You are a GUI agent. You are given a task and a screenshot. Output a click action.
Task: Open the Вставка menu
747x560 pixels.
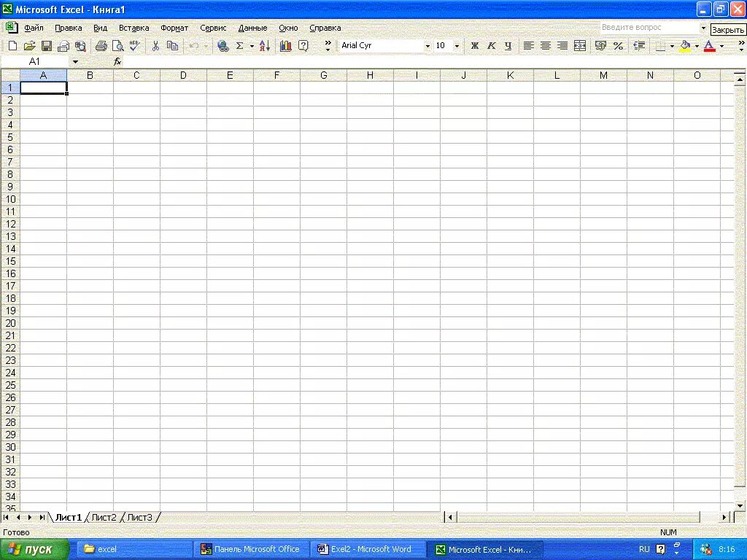(134, 28)
